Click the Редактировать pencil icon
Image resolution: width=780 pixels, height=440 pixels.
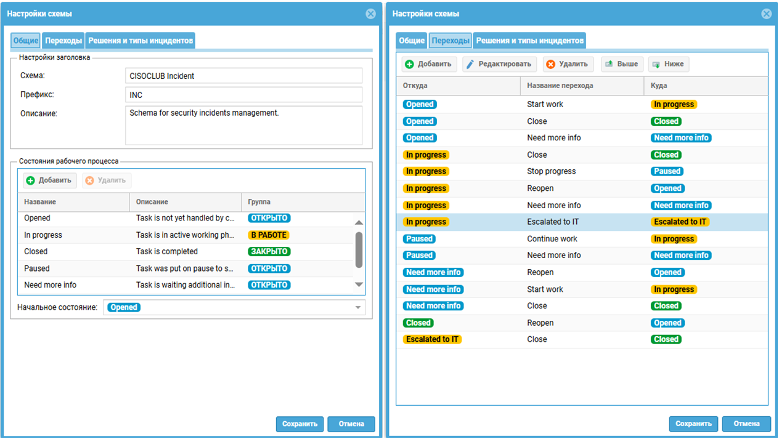tap(471, 64)
